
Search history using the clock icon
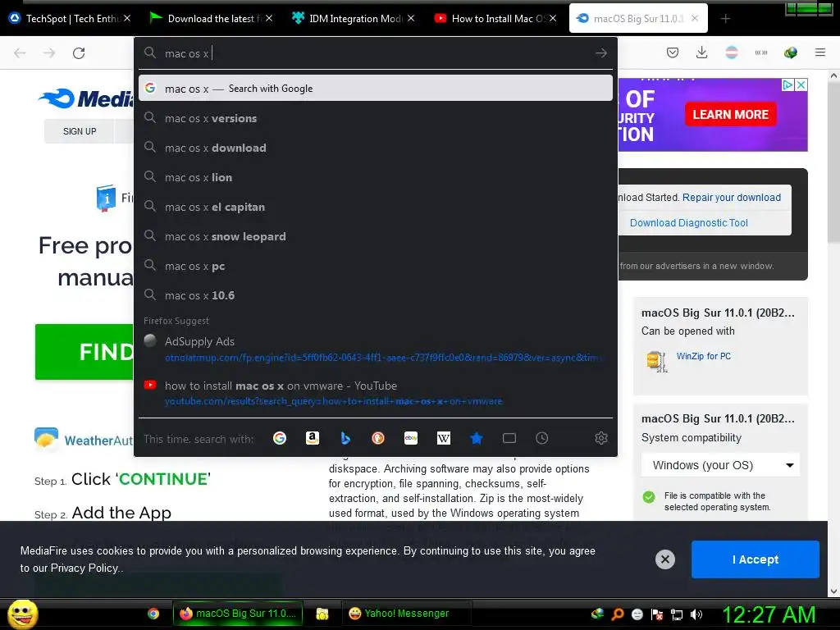point(542,438)
